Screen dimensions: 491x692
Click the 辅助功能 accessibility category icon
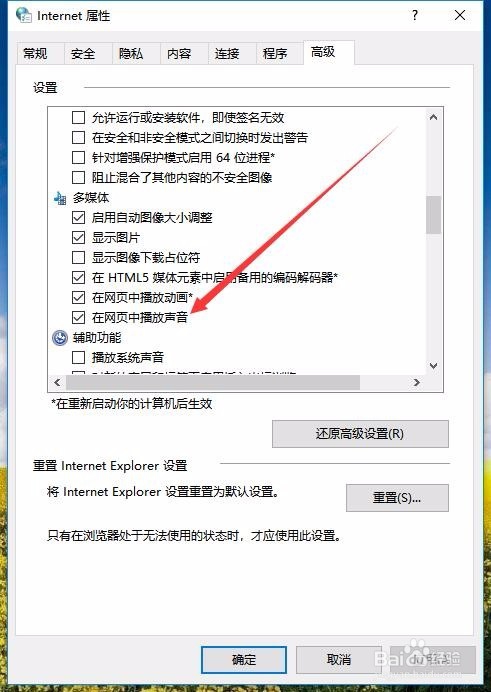(60, 338)
